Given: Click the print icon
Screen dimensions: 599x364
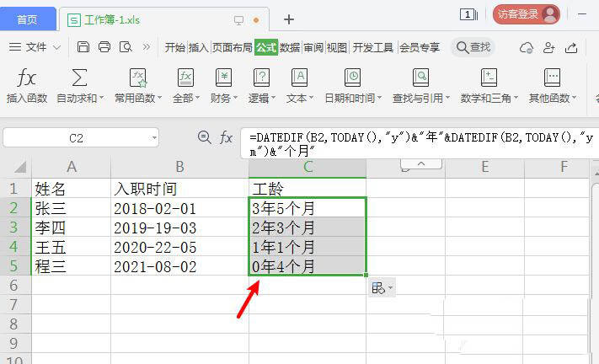Looking at the screenshot, I should (x=104, y=47).
